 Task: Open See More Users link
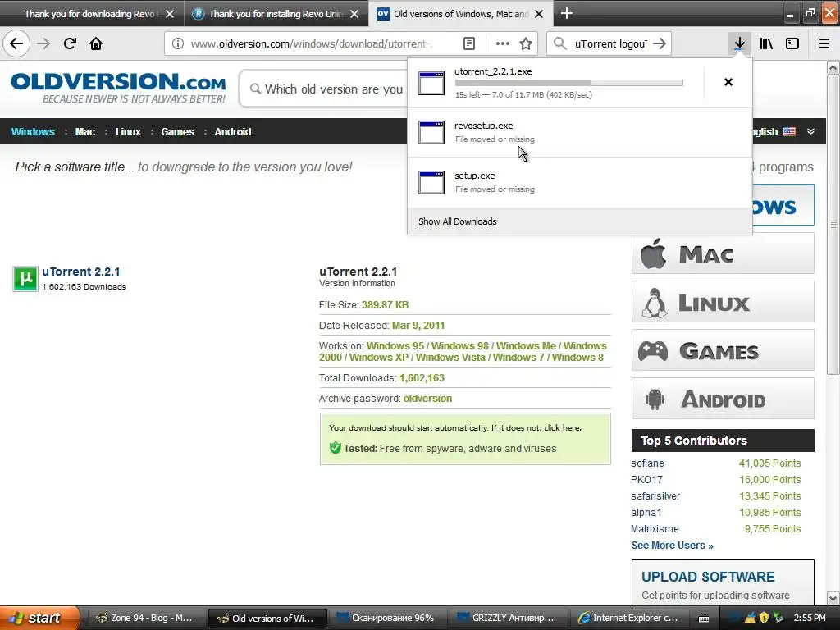pos(672,545)
